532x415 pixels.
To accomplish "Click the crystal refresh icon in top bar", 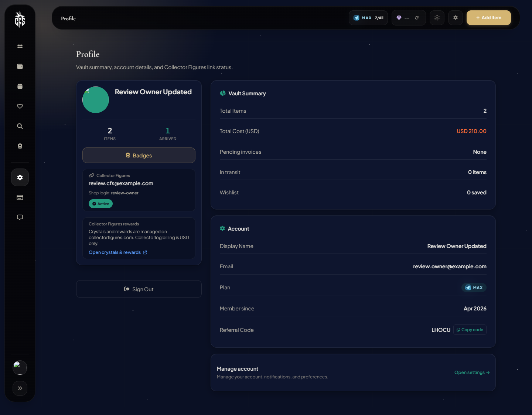I will coord(417,18).
